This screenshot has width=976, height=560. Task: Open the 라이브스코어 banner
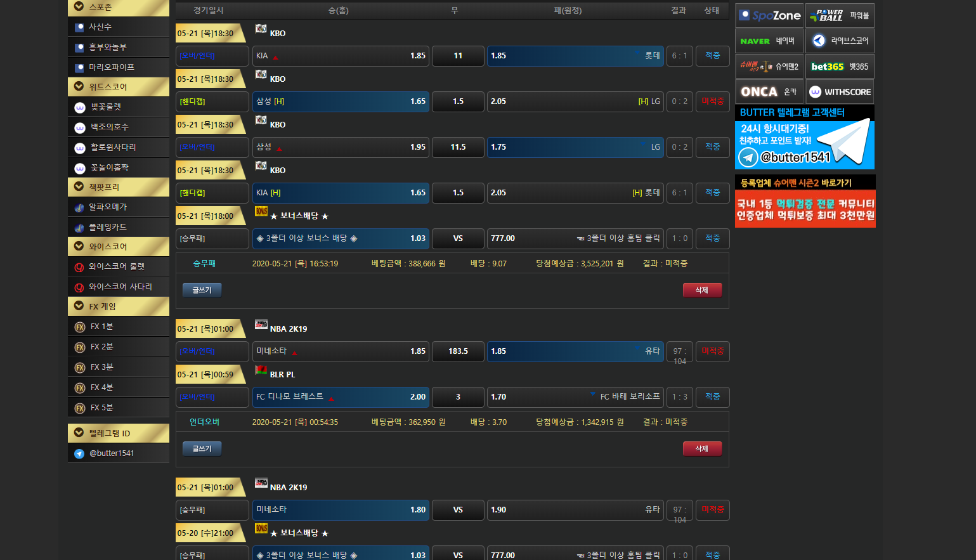click(840, 41)
